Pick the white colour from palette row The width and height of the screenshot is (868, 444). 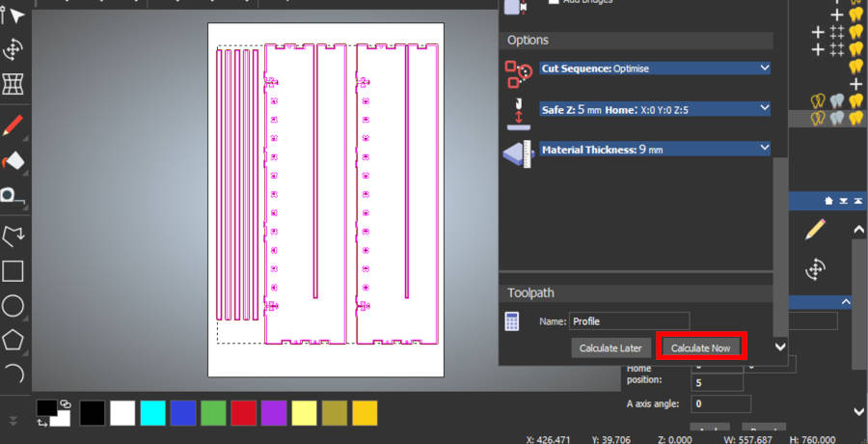[122, 413]
